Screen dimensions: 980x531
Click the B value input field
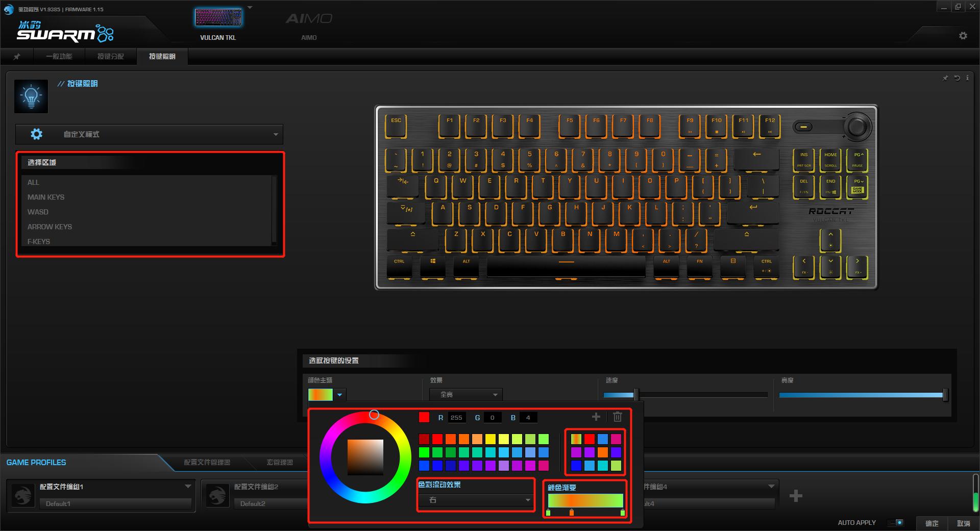pyautogui.click(x=528, y=417)
